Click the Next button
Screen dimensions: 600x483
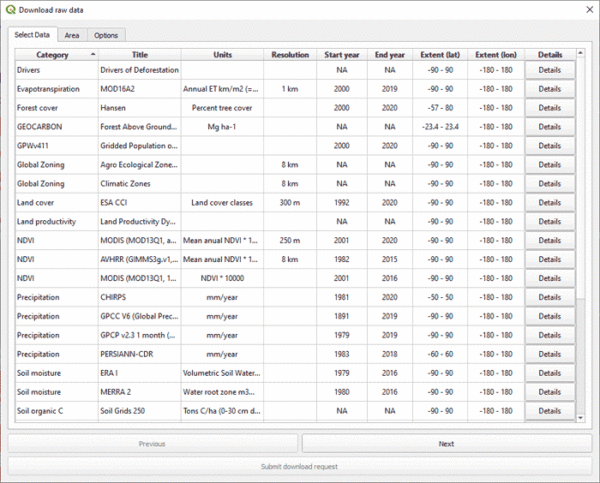pyautogui.click(x=447, y=444)
